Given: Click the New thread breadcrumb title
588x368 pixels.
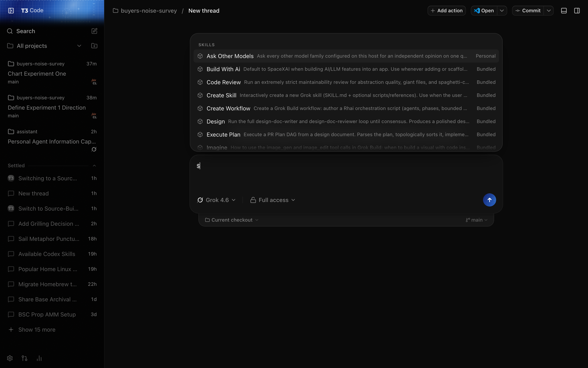Looking at the screenshot, I should click(x=204, y=11).
